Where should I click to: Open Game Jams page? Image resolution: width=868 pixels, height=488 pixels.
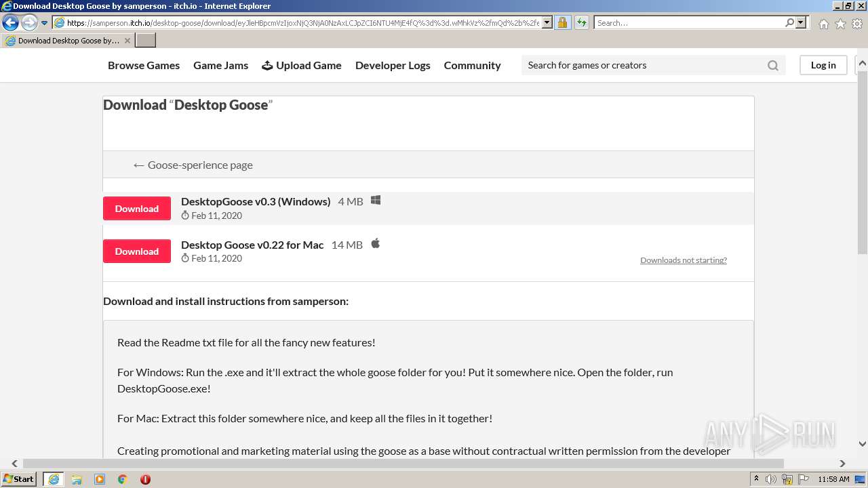[x=220, y=65]
